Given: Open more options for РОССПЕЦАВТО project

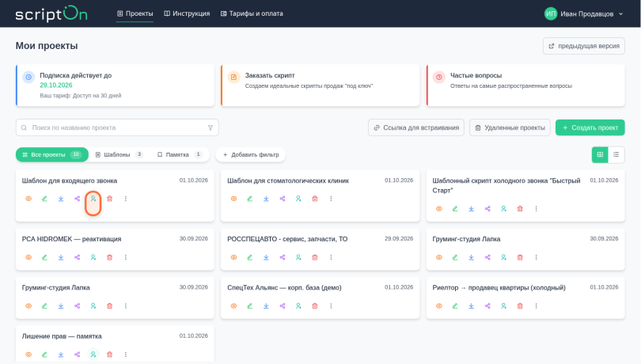Looking at the screenshot, I should [x=331, y=257].
